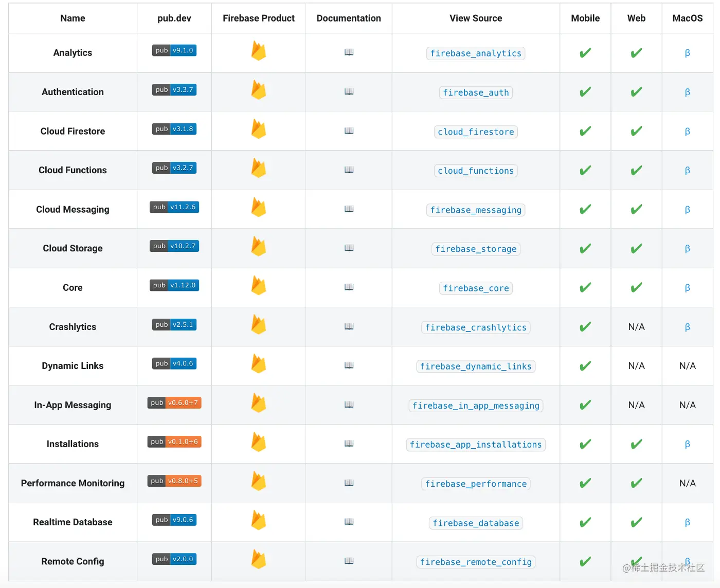Open the docs book icon for Realtime Database

point(349,522)
